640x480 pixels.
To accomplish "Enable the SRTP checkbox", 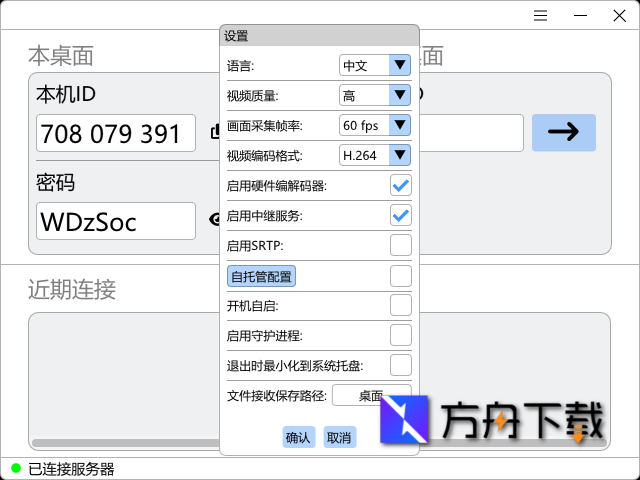I will tap(400, 245).
